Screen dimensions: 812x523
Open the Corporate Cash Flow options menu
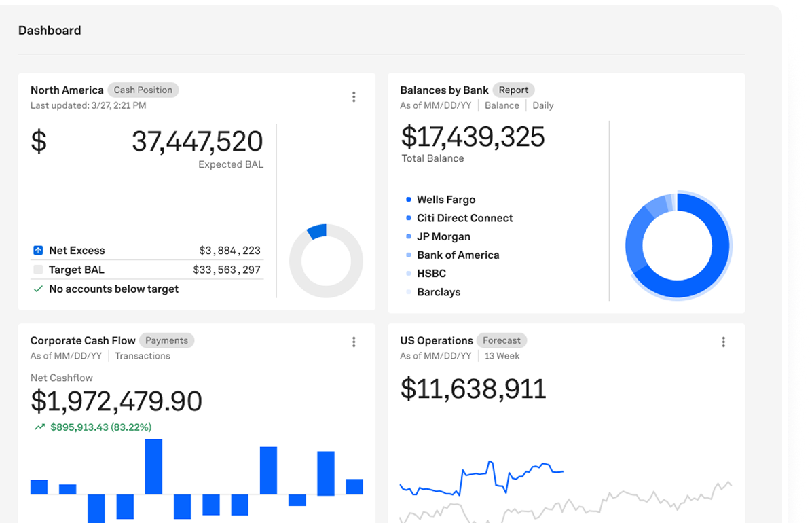coord(354,342)
